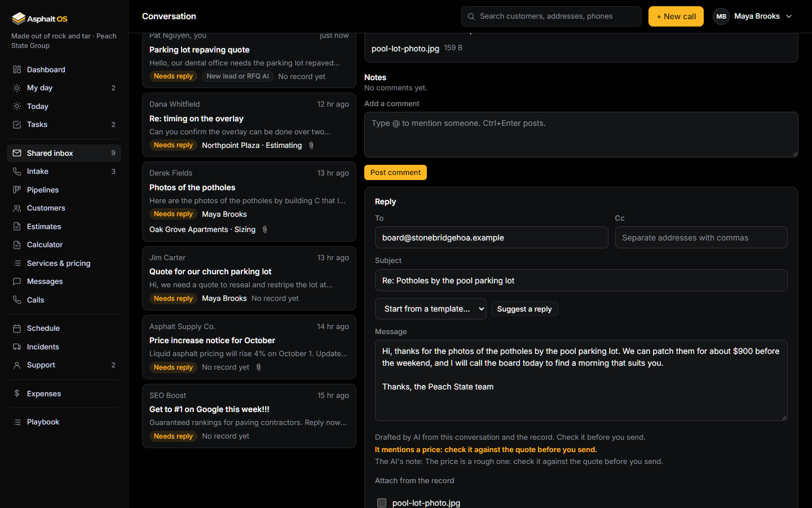This screenshot has height=508, width=812.
Task: Click the Post comment button
Action: 395,172
